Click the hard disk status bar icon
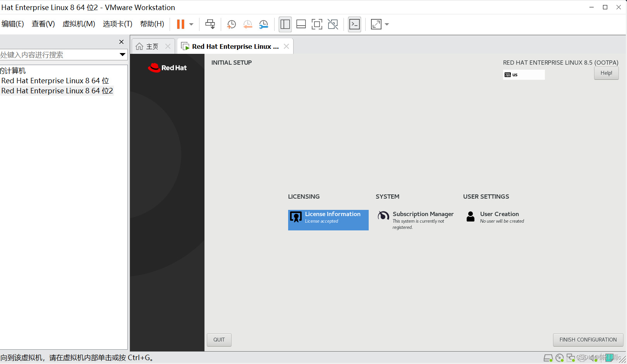The width and height of the screenshot is (627, 364). 548,358
